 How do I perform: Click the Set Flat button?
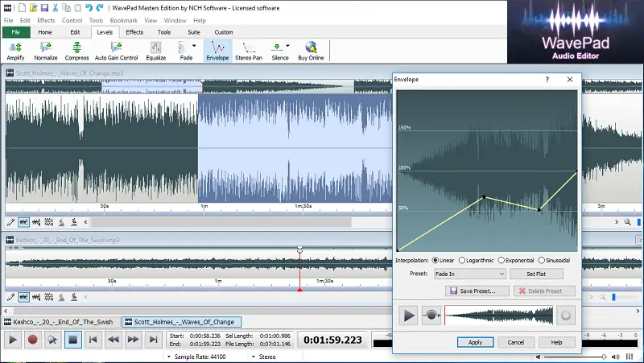[x=536, y=274]
